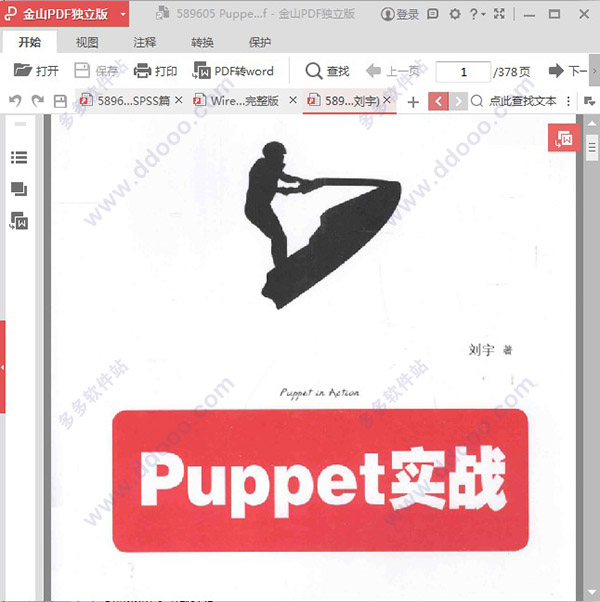Go to next page with 下一页 arrow
Viewport: 600px width, 602px height.
(x=567, y=71)
